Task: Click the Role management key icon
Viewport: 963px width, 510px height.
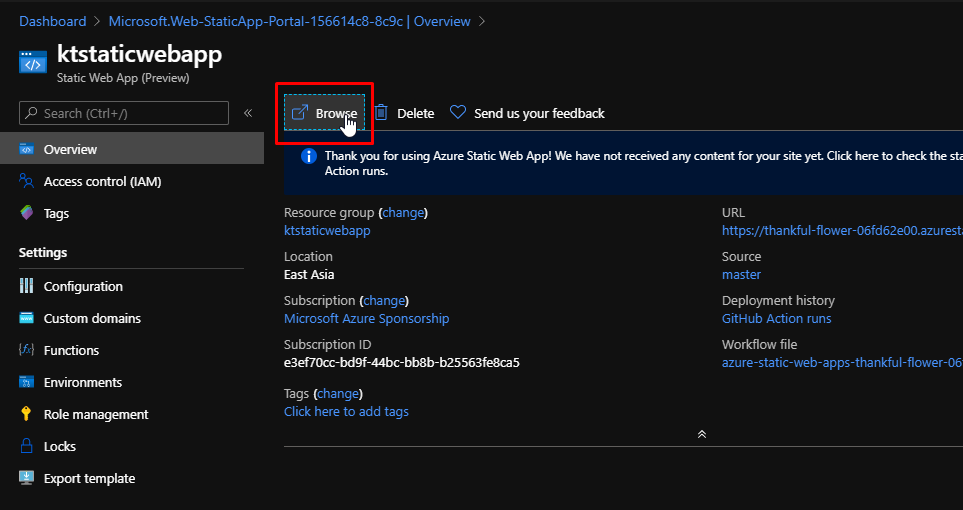Action: click(26, 413)
